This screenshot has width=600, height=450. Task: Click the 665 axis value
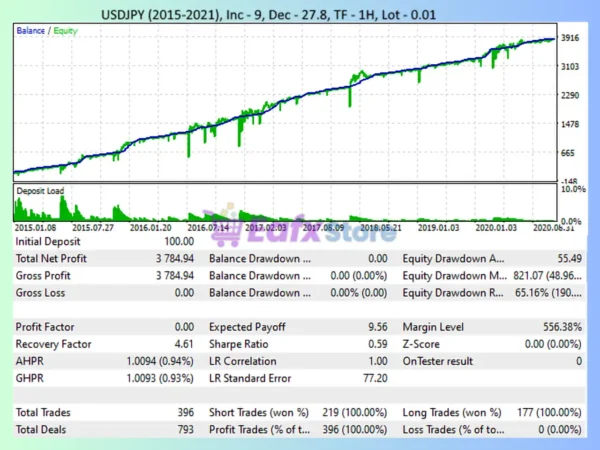(568, 153)
